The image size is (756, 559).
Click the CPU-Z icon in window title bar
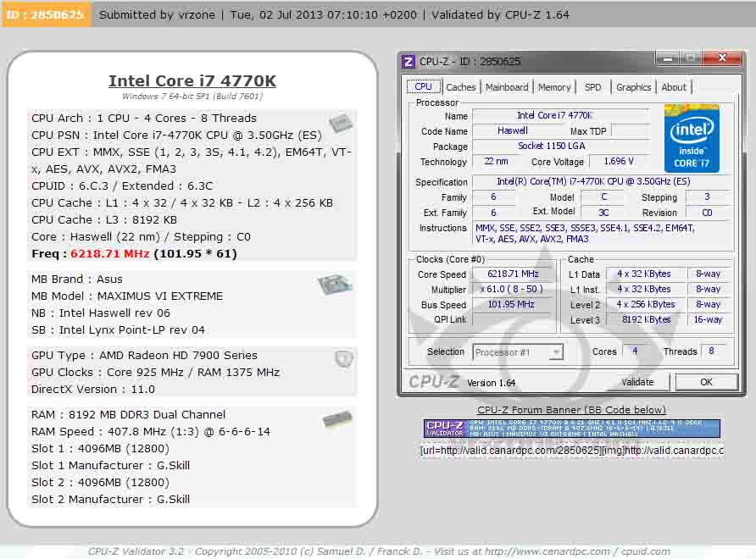point(409,61)
